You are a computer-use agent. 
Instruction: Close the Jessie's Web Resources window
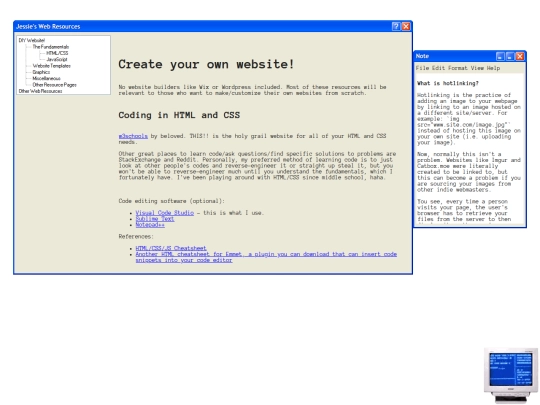pyautogui.click(x=406, y=27)
